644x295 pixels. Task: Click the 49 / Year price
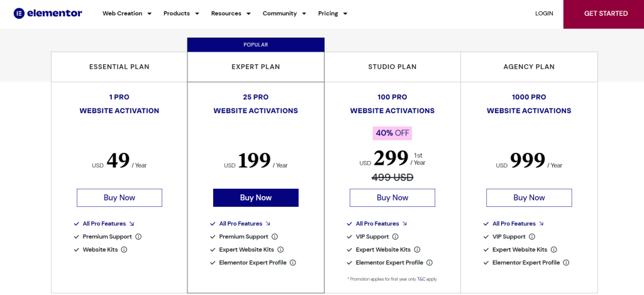click(x=119, y=161)
